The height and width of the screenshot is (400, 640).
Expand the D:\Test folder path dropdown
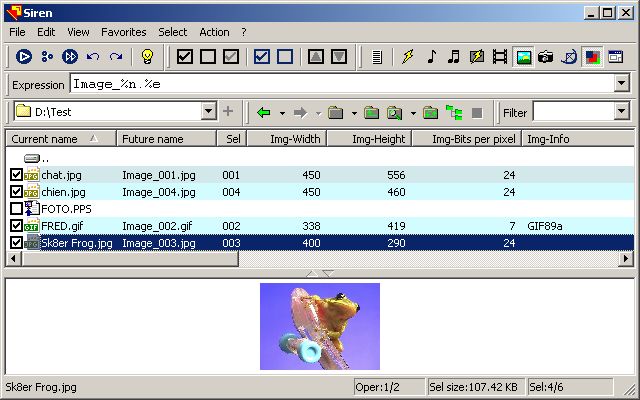tap(208, 112)
